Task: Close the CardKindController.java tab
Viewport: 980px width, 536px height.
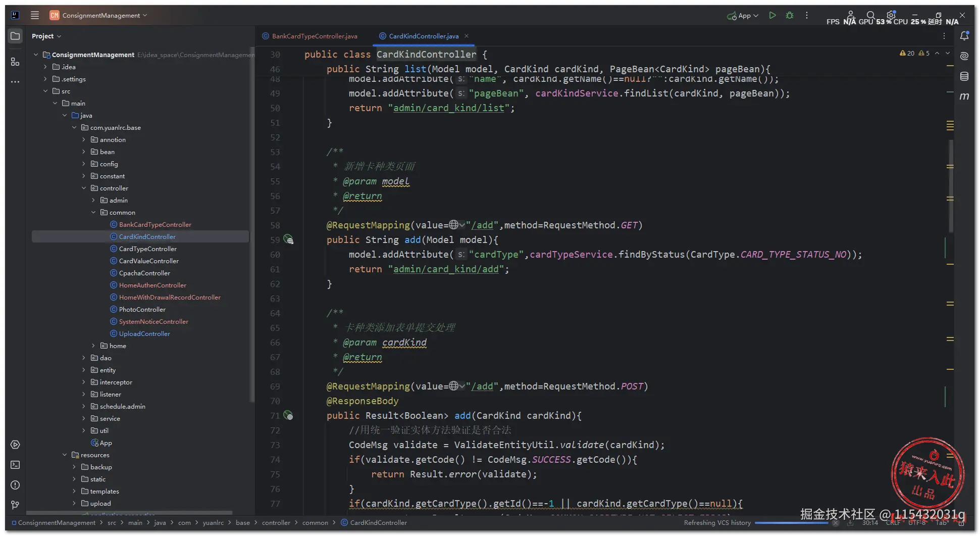Action: (x=467, y=36)
